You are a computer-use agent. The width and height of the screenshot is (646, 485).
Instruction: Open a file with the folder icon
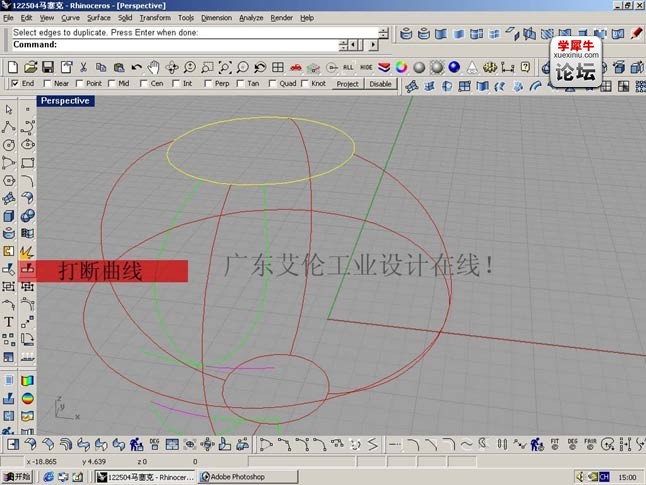point(30,67)
